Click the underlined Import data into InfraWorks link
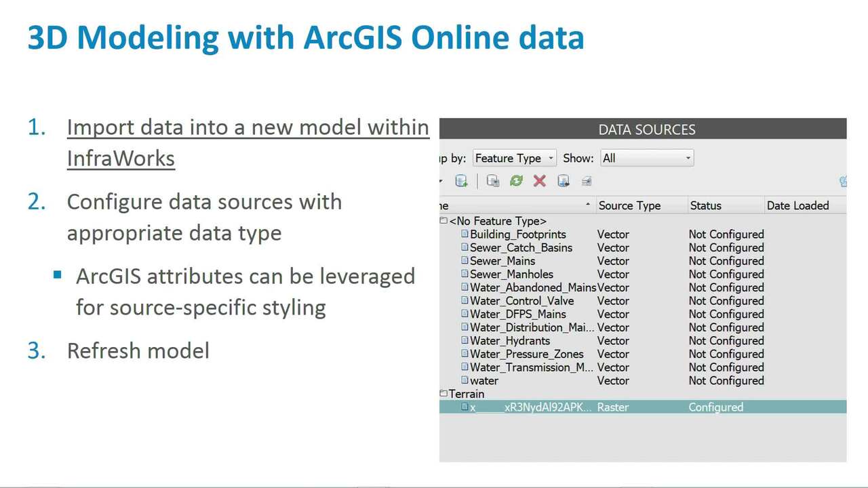 coord(248,142)
